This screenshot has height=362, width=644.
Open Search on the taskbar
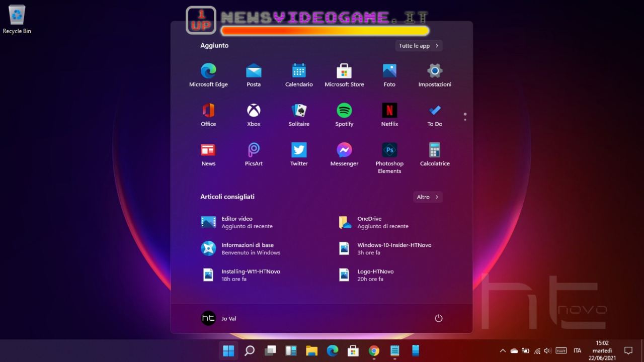tap(249, 350)
